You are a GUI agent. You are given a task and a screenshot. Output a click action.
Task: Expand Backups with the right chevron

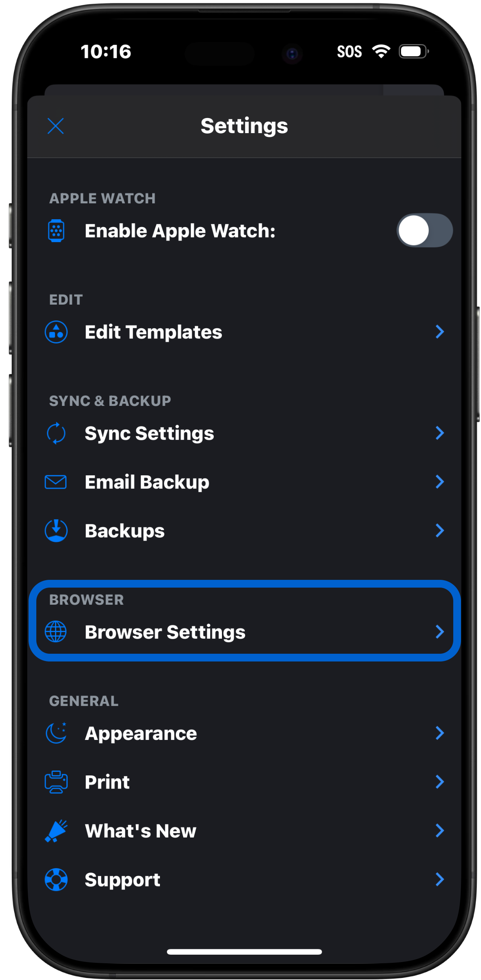click(x=439, y=530)
